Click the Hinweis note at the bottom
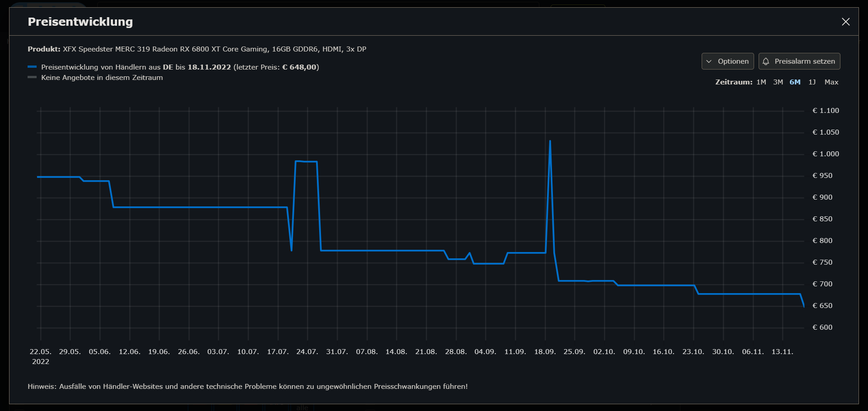Viewport: 868px width, 411px height. click(248, 386)
